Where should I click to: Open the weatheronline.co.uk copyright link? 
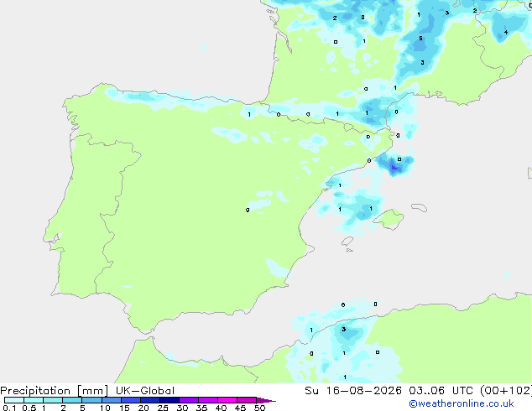pyautogui.click(x=461, y=403)
